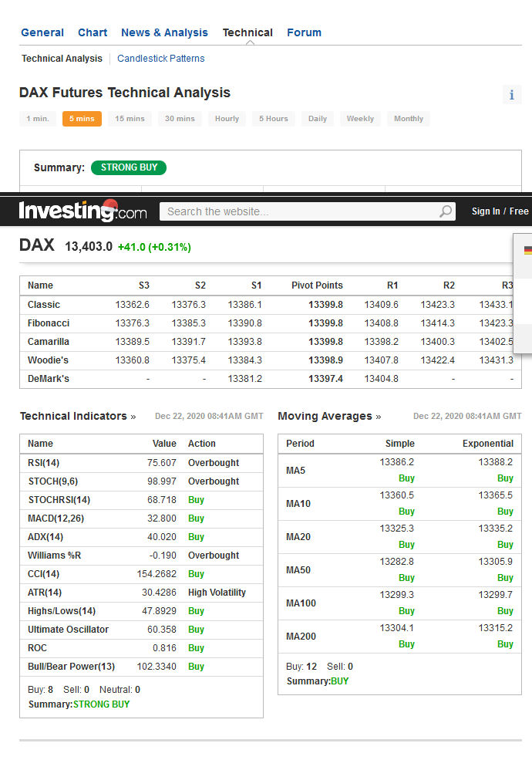
Task: Select the 30 mins timeframe
Action: (x=180, y=119)
